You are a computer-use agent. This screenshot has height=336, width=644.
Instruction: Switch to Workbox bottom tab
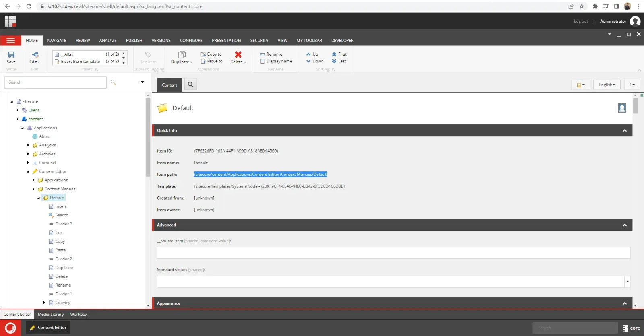tap(78, 315)
